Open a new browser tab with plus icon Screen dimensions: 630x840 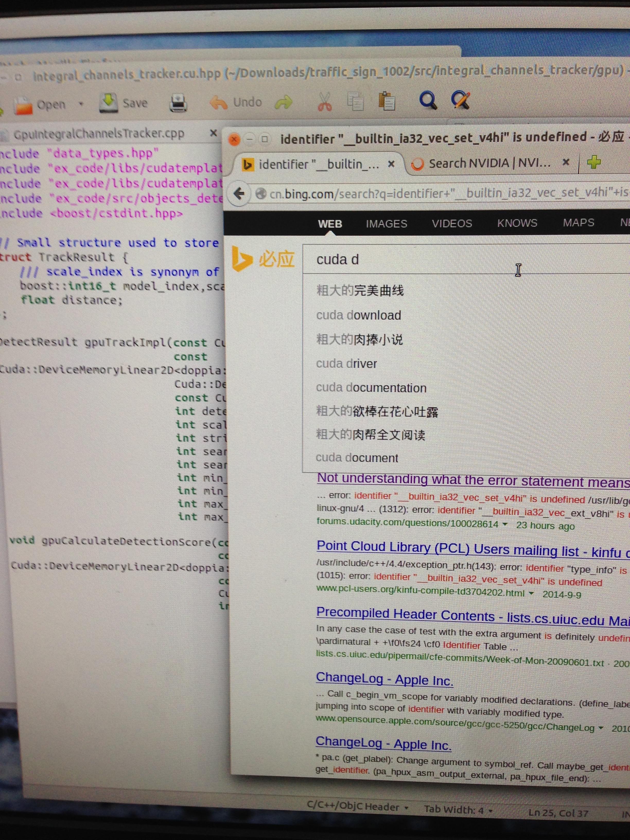pyautogui.click(x=593, y=162)
